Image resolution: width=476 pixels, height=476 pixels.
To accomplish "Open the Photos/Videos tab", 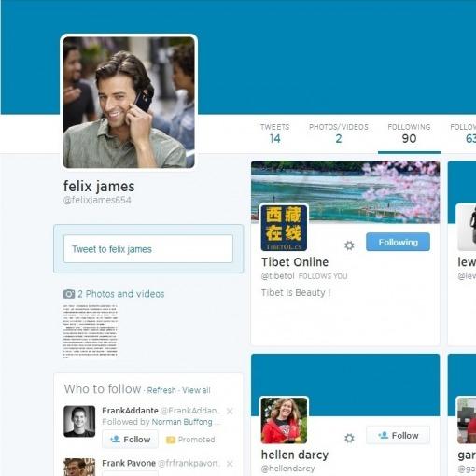I will pyautogui.click(x=339, y=133).
